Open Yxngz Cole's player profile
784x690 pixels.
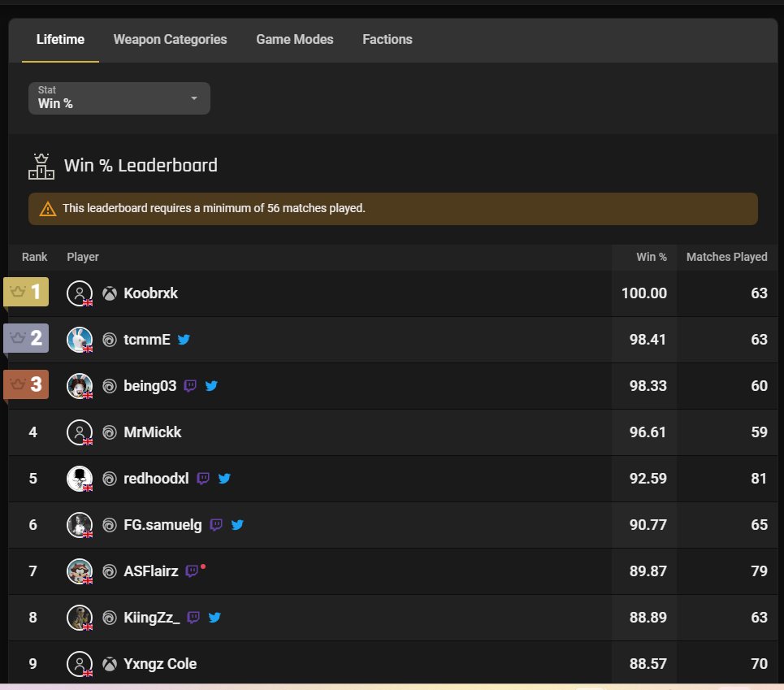[160, 664]
